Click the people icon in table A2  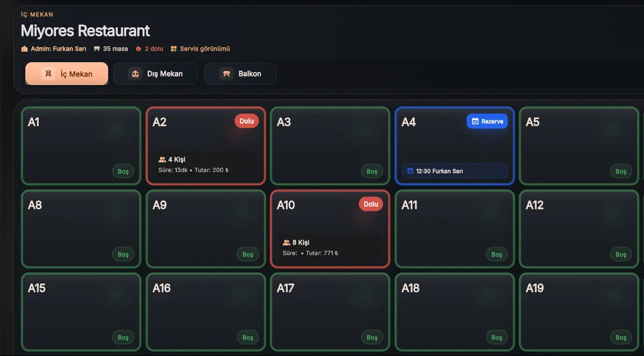(x=162, y=159)
